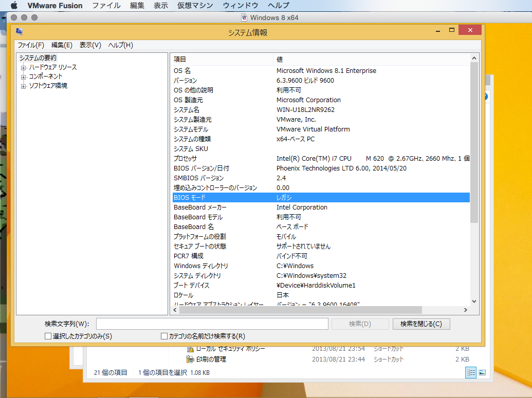Image resolution: width=532 pixels, height=398 pixels.
Task: Select the プラットフォームの役割 row
Action: click(321, 236)
